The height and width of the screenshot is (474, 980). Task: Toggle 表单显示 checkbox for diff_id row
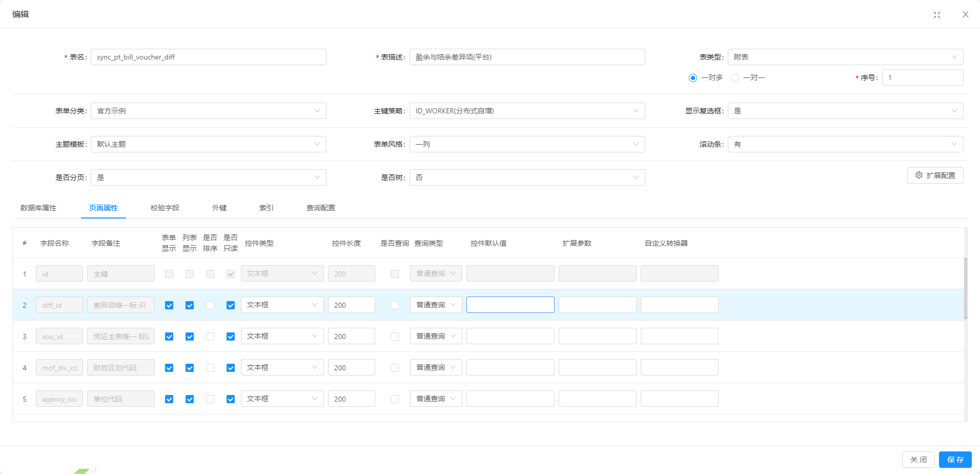[169, 305]
